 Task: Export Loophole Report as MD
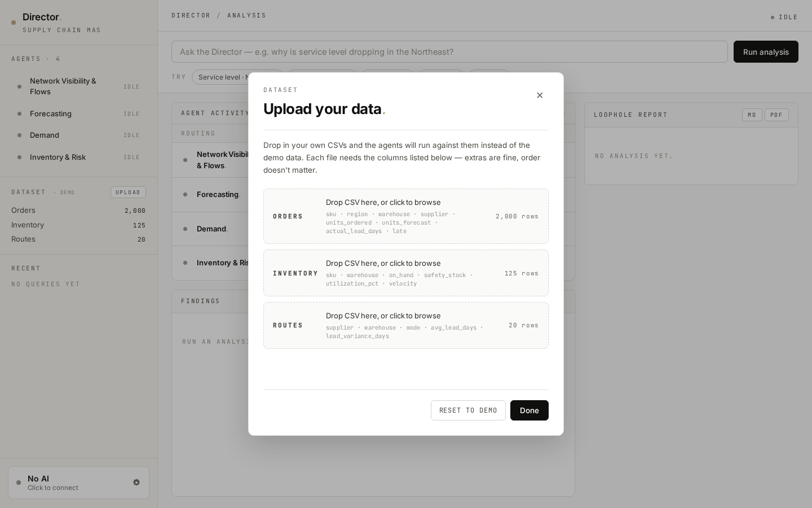[752, 115]
